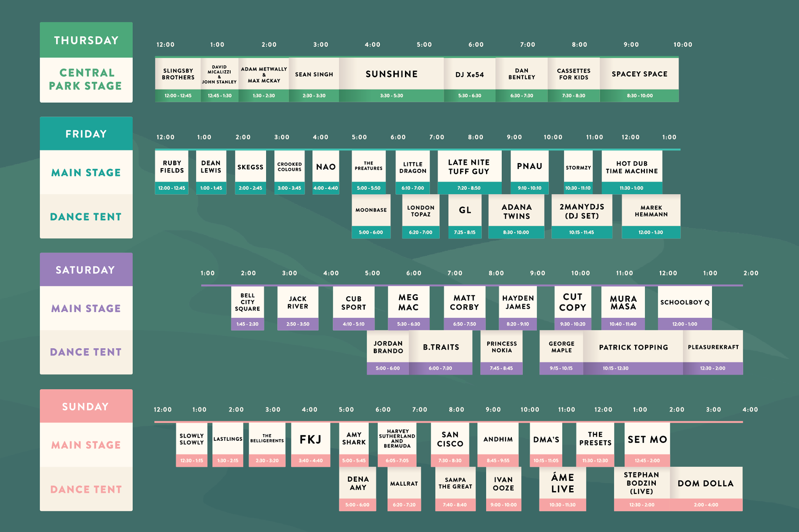Click the FKJ 3:40 - 4:40 set
Screen dimensions: 799x532
[311, 445]
